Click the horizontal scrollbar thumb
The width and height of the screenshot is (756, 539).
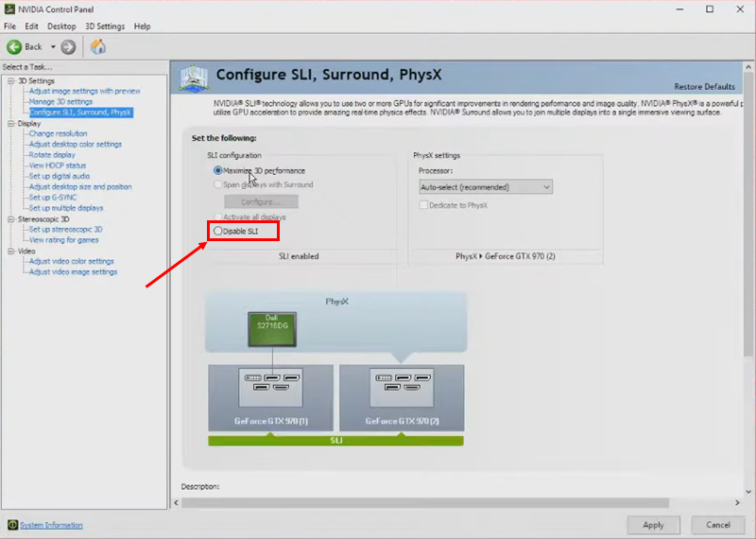[425, 503]
